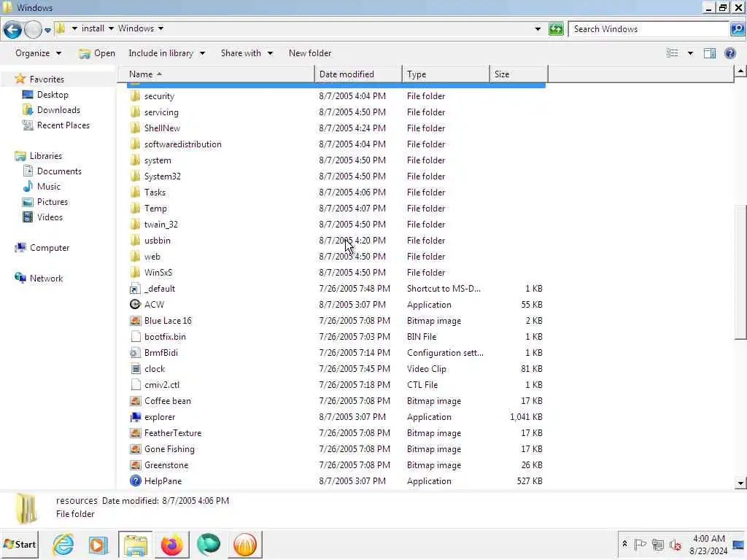
Task: Select the clock video clip icon
Action: [x=135, y=369]
